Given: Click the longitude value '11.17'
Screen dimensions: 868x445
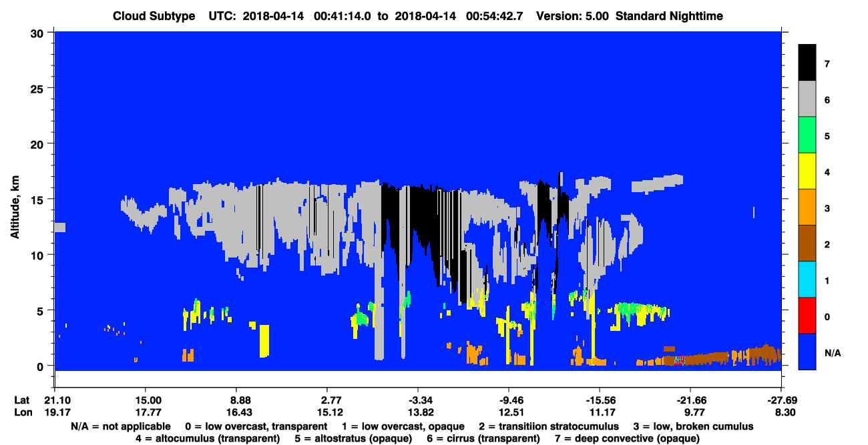Looking at the screenshot, I should 602,412.
